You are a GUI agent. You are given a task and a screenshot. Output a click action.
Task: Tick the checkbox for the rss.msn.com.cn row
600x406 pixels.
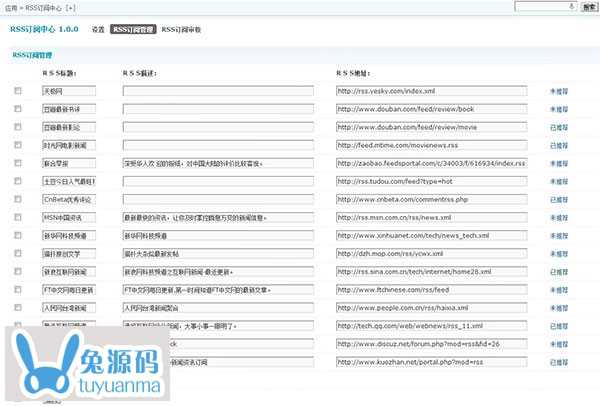(x=18, y=217)
